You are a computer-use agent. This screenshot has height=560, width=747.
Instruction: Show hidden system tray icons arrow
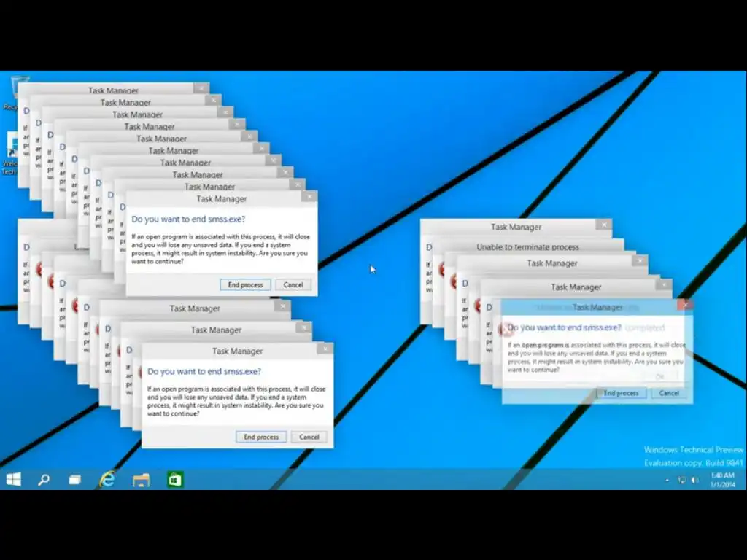(667, 481)
